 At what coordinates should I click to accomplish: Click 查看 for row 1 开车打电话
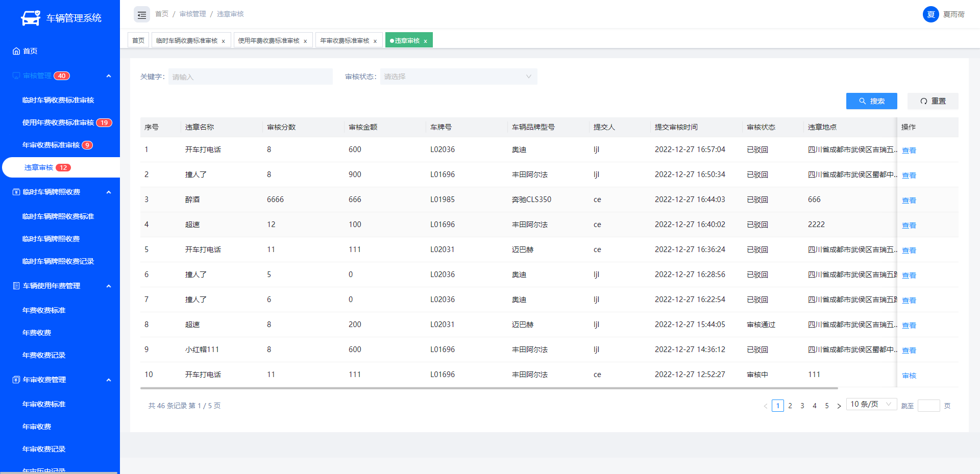(909, 151)
